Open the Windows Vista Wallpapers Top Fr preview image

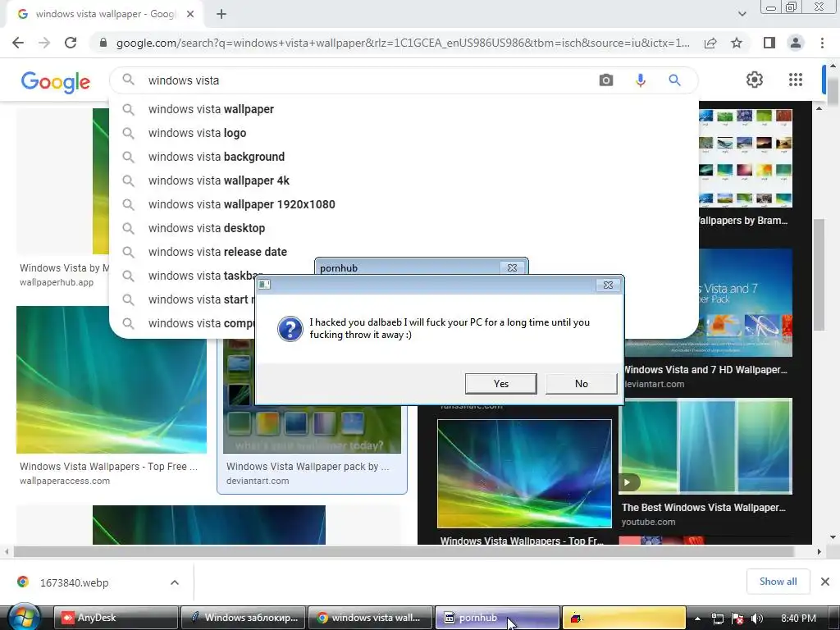pos(524,473)
